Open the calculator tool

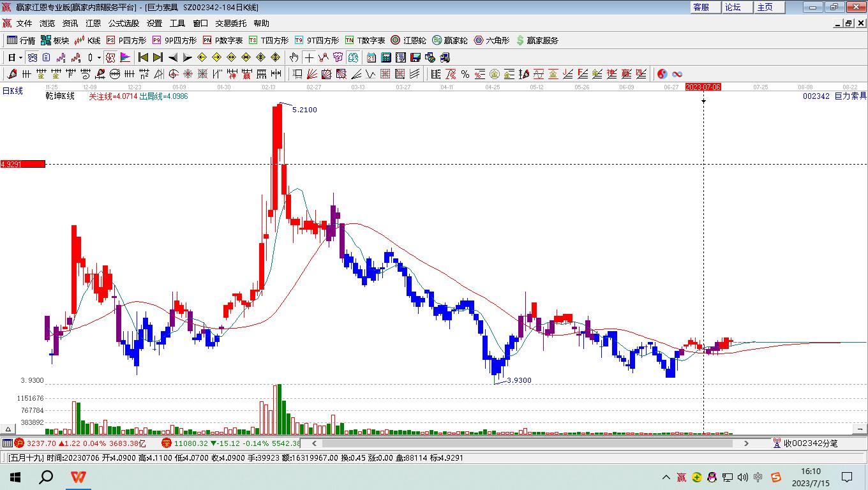385,57
